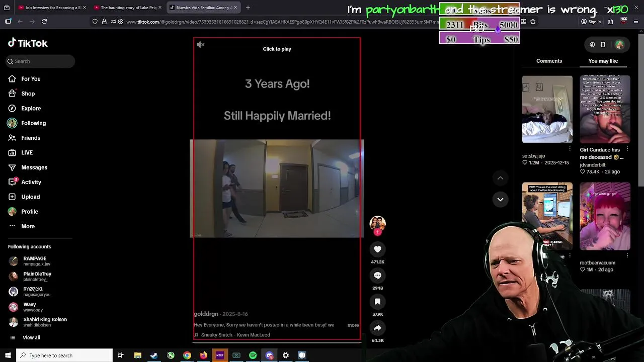
Task: Click to play the video
Action: click(277, 49)
